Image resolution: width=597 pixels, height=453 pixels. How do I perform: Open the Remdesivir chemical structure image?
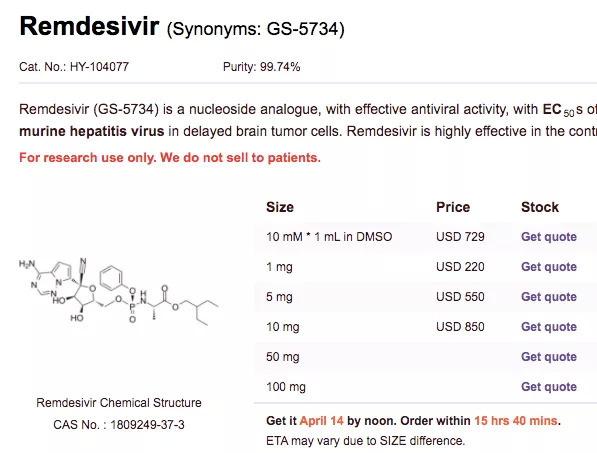click(118, 291)
